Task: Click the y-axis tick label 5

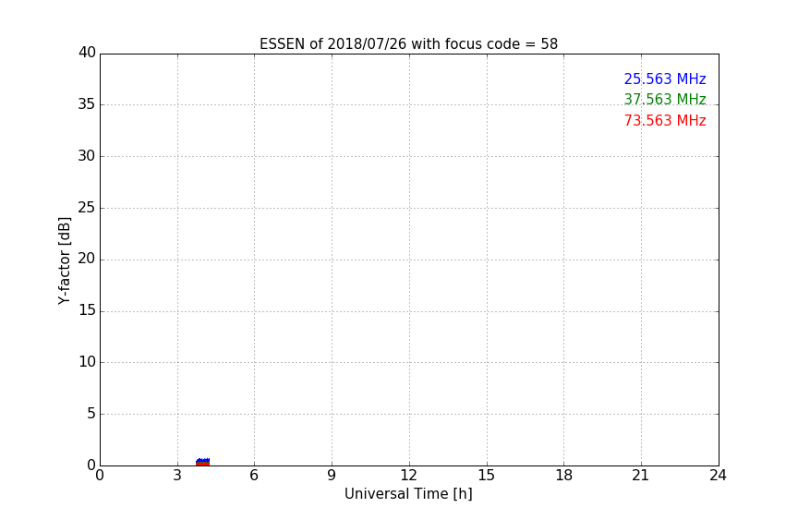Action: click(x=91, y=414)
